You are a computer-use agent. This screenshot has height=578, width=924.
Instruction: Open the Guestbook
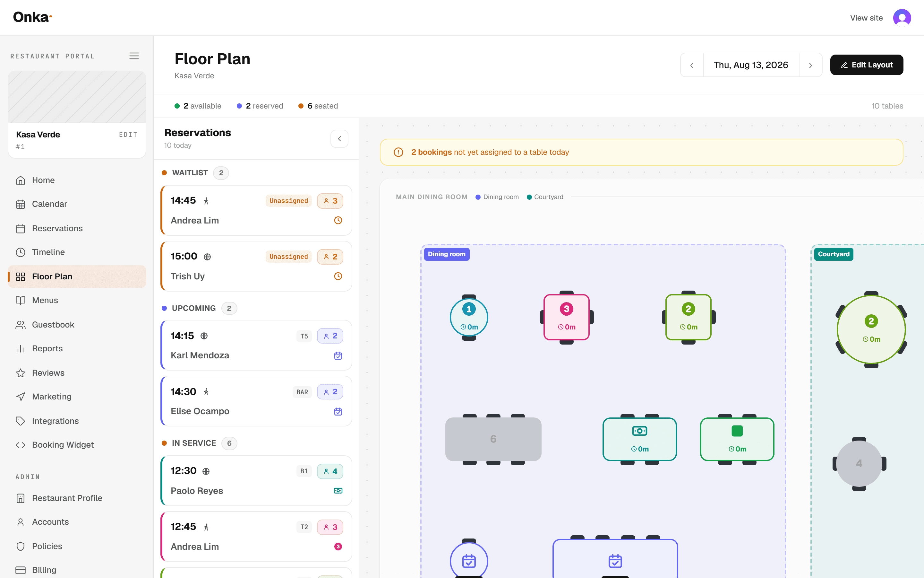[x=77, y=325]
